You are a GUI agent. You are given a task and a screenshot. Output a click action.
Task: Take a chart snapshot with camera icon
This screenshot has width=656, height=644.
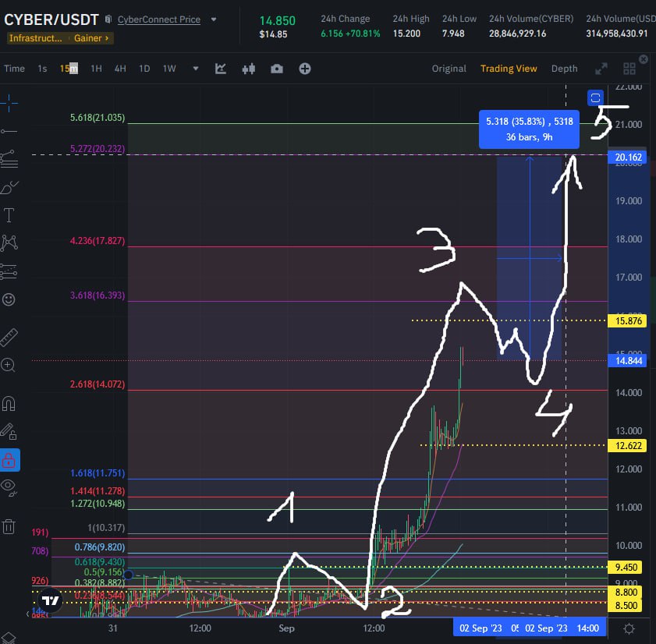click(x=277, y=69)
